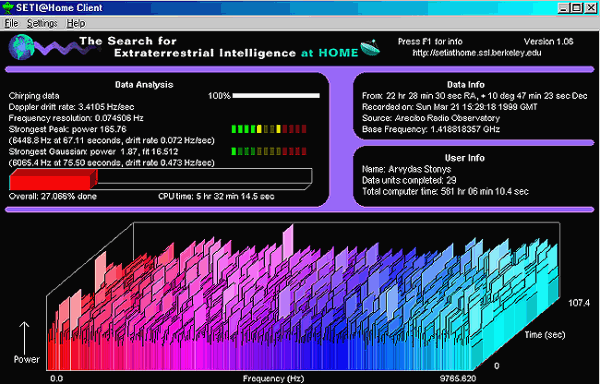The width and height of the screenshot is (600, 384).
Task: Click 'Recorded on: Sun Mar 21' line
Action: (450, 107)
